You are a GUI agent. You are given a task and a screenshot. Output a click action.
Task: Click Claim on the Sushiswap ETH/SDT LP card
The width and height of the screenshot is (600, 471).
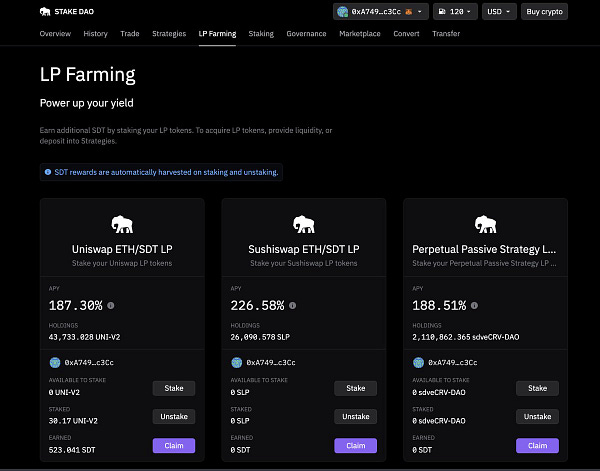(x=355, y=445)
